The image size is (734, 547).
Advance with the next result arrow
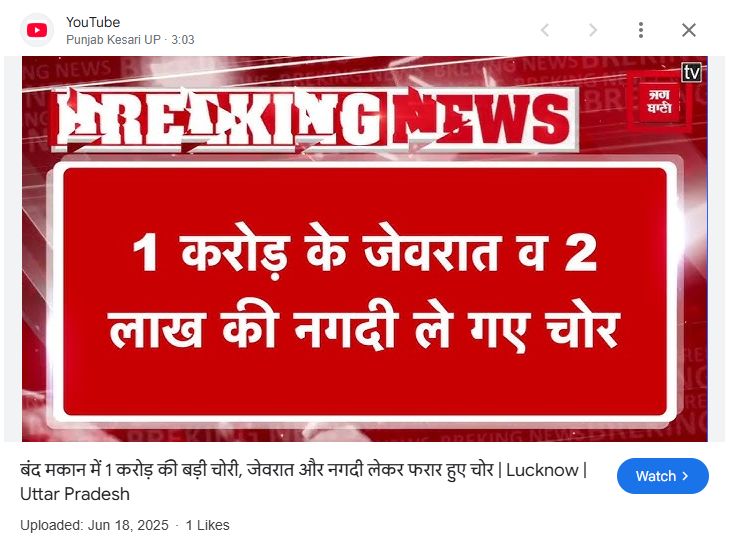[593, 30]
